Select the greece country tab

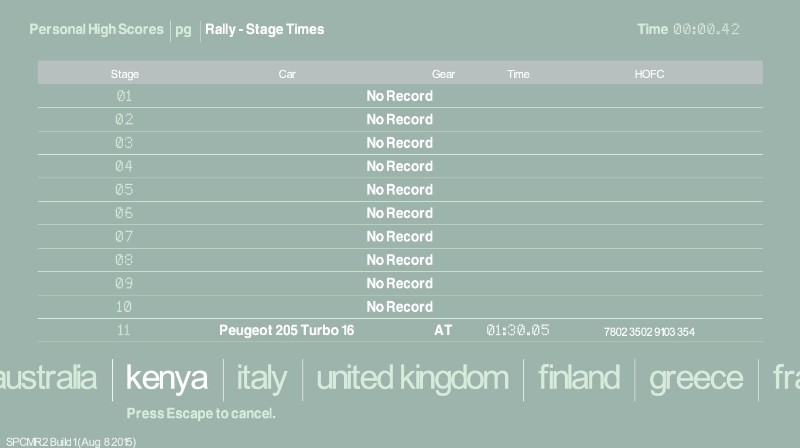coord(696,377)
